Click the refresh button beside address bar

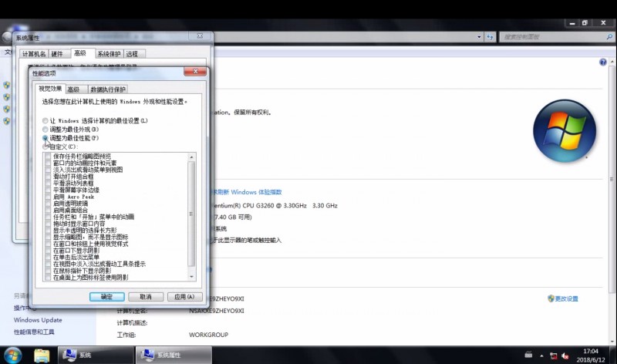[x=490, y=37]
